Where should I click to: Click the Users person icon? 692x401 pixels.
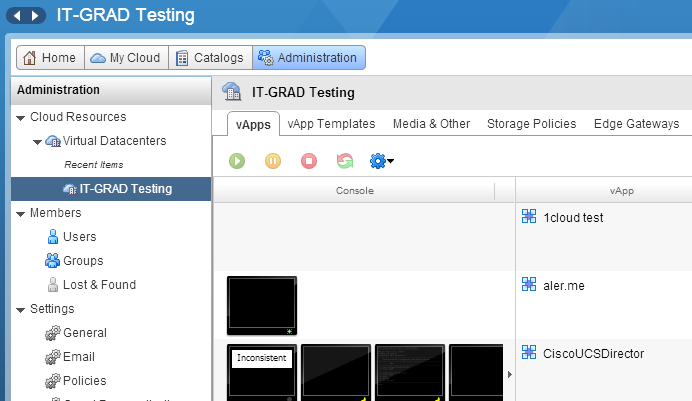coord(53,237)
